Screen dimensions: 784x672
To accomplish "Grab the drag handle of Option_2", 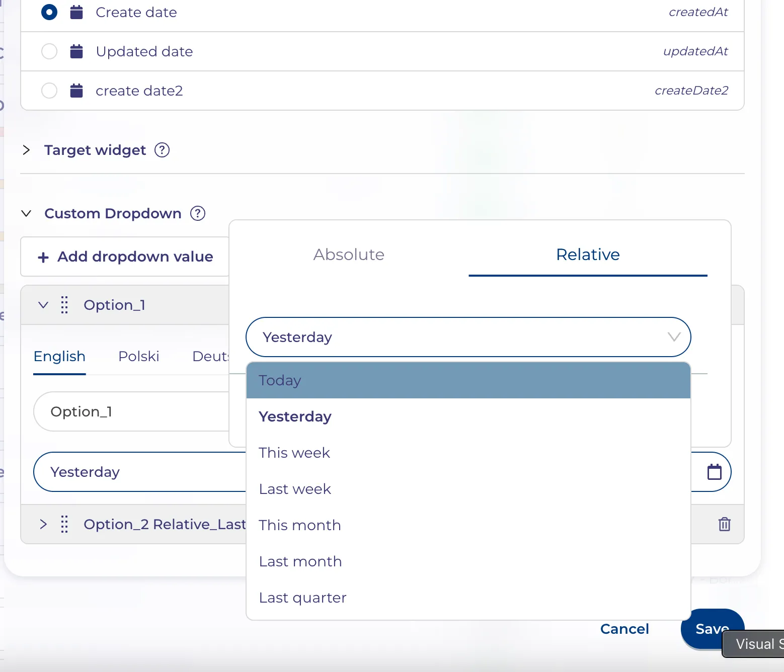I will pos(64,524).
